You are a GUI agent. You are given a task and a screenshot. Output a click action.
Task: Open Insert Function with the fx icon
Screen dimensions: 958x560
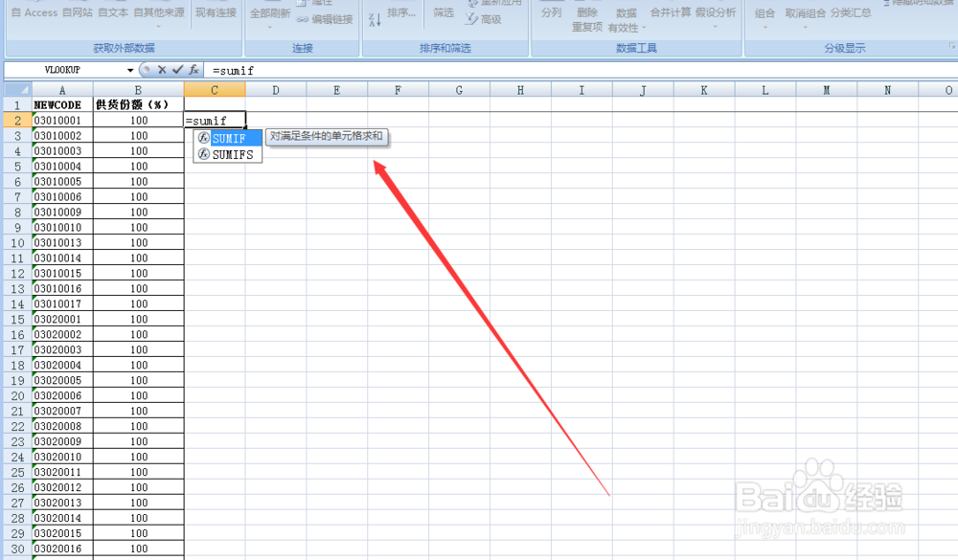194,70
